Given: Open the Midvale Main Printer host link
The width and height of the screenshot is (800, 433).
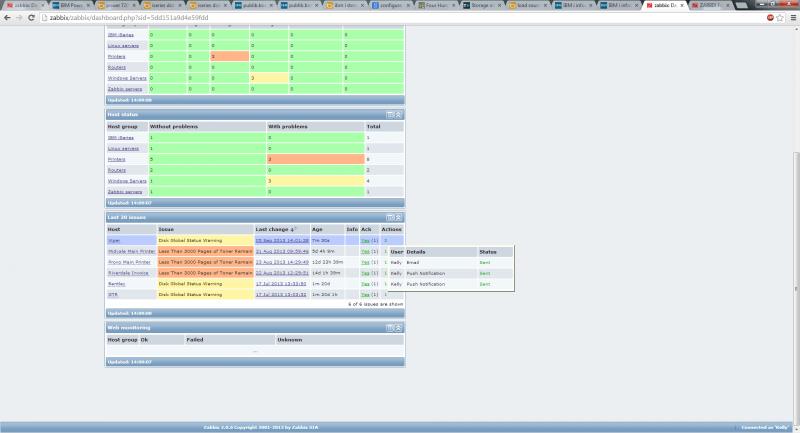Looking at the screenshot, I should coord(131,251).
